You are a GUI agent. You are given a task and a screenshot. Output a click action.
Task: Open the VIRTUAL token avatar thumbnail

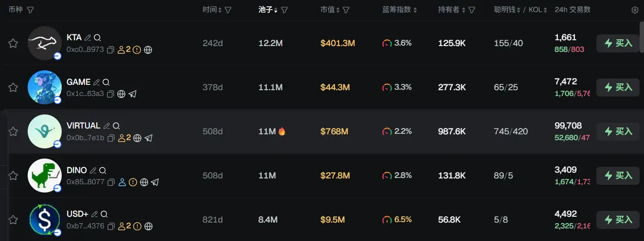45,131
